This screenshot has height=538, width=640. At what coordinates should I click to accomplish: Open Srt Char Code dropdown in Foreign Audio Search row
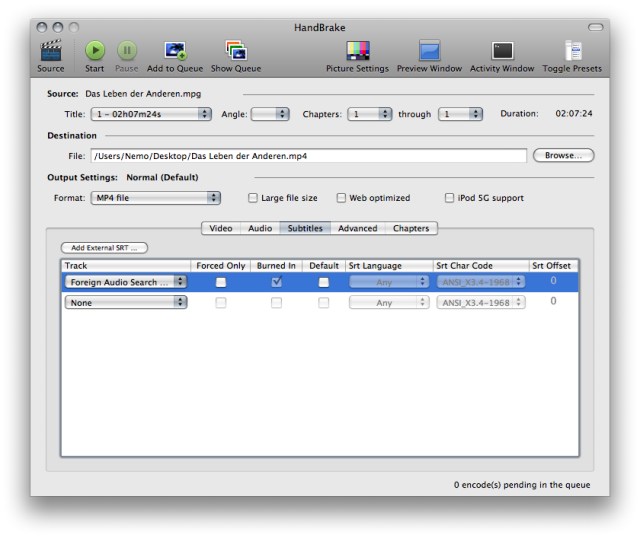point(481,282)
